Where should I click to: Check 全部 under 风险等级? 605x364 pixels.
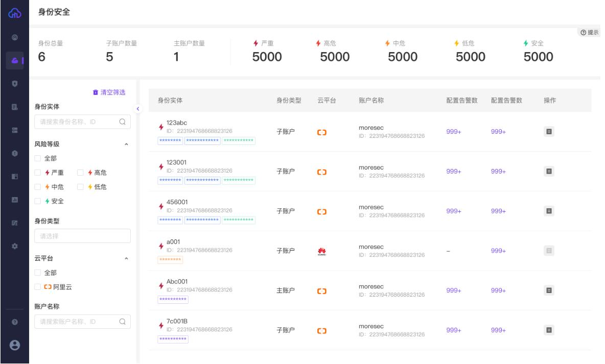tap(37, 158)
